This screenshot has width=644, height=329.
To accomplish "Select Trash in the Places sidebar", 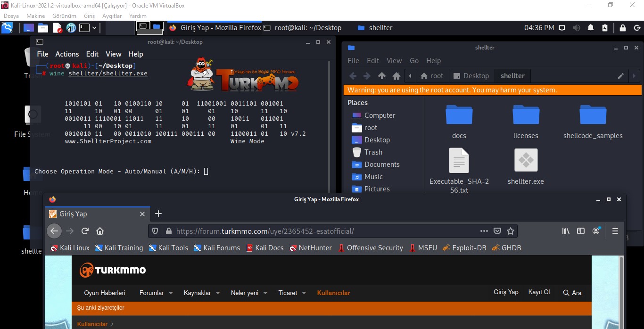I will 367,152.
